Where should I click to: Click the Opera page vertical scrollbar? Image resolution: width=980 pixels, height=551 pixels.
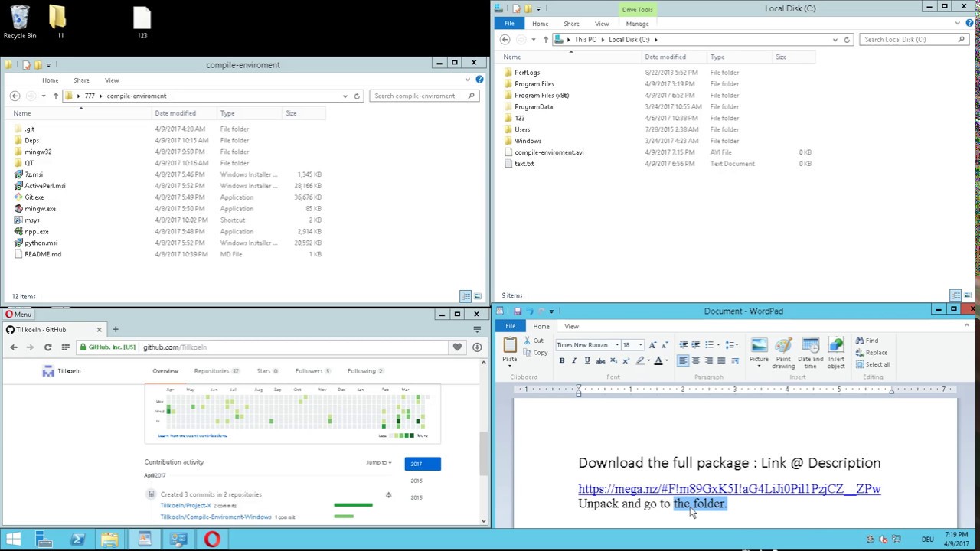(x=483, y=452)
